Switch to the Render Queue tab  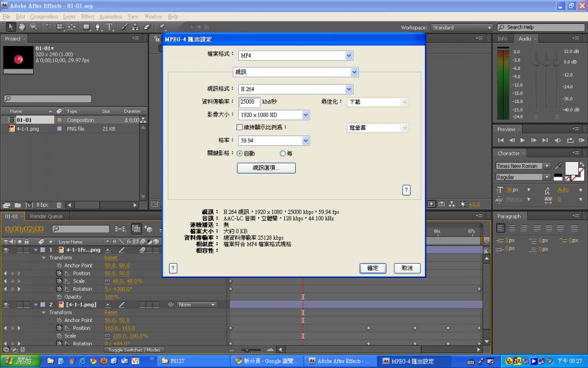(x=46, y=217)
